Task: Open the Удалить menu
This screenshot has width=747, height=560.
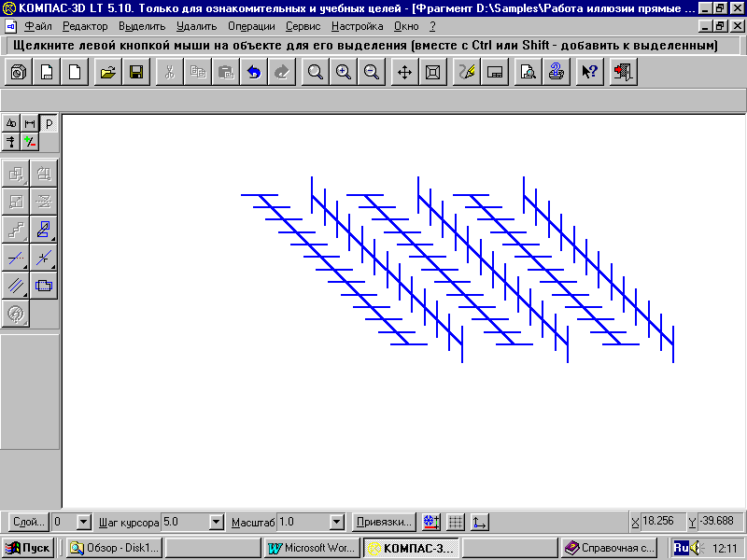Action: tap(196, 27)
